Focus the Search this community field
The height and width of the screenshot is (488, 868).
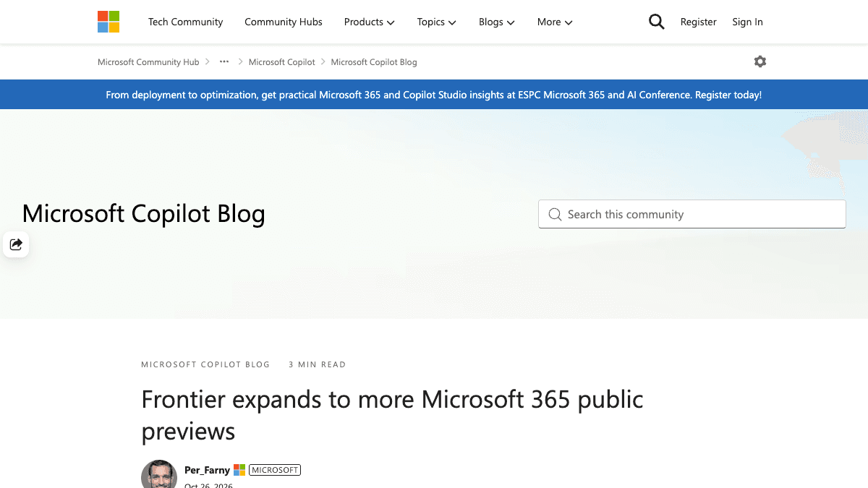tap(692, 214)
